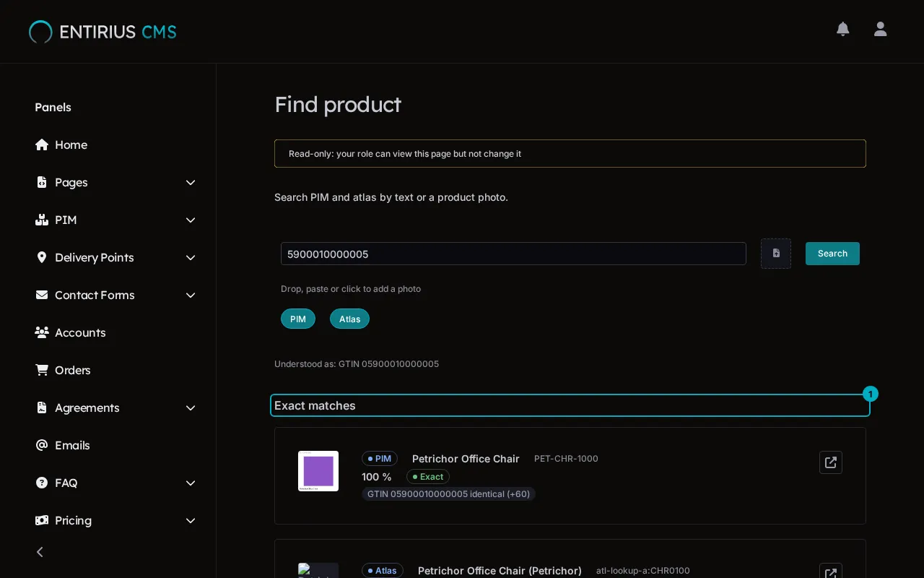The width and height of the screenshot is (924, 578).
Task: Click the PET-CHR-1000 product code
Action: point(566,459)
